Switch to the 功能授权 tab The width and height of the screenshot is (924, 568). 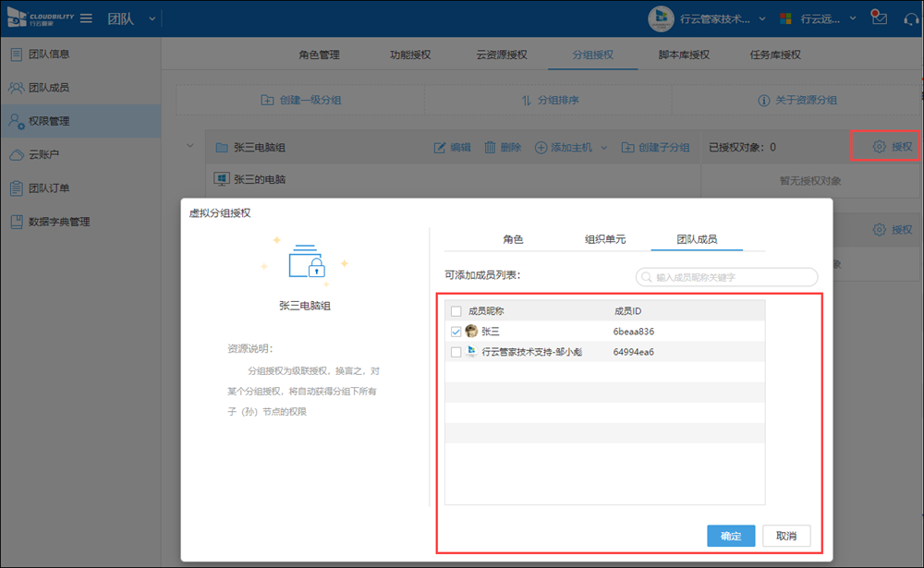point(410,54)
